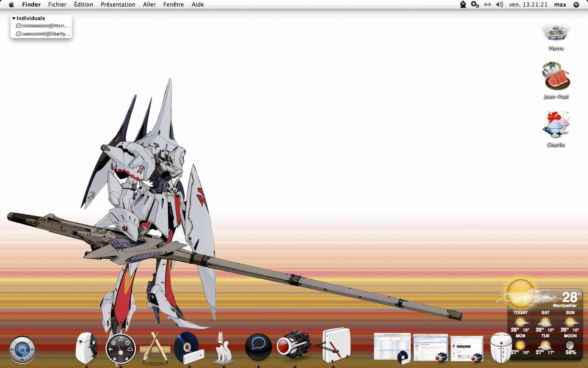588x368 pixels.
Task: Click the large sun icon on weather widget
Action: click(520, 294)
